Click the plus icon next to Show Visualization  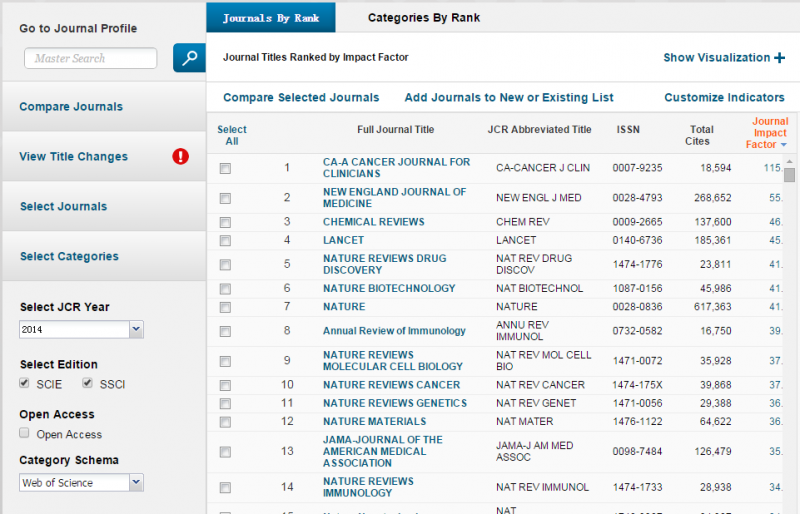(779, 58)
